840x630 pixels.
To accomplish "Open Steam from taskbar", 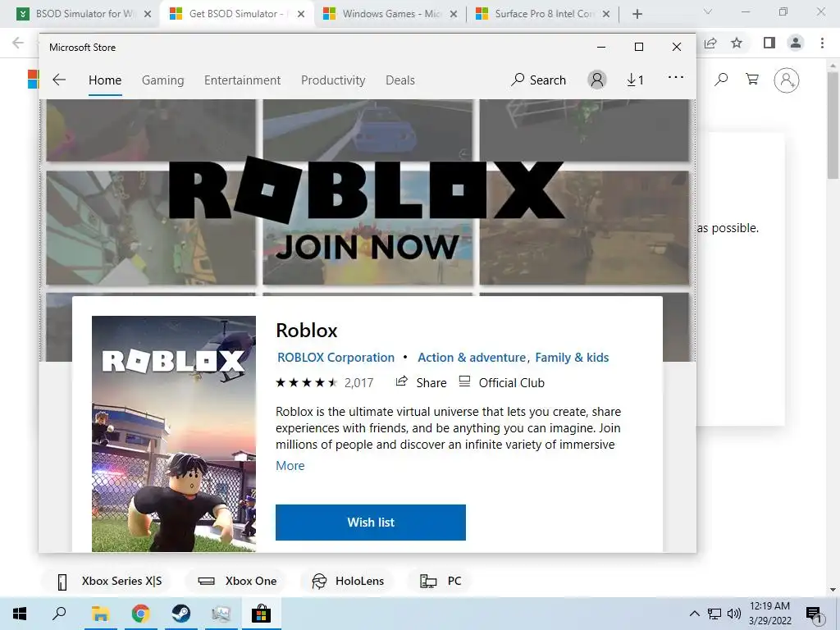I will tap(180, 614).
